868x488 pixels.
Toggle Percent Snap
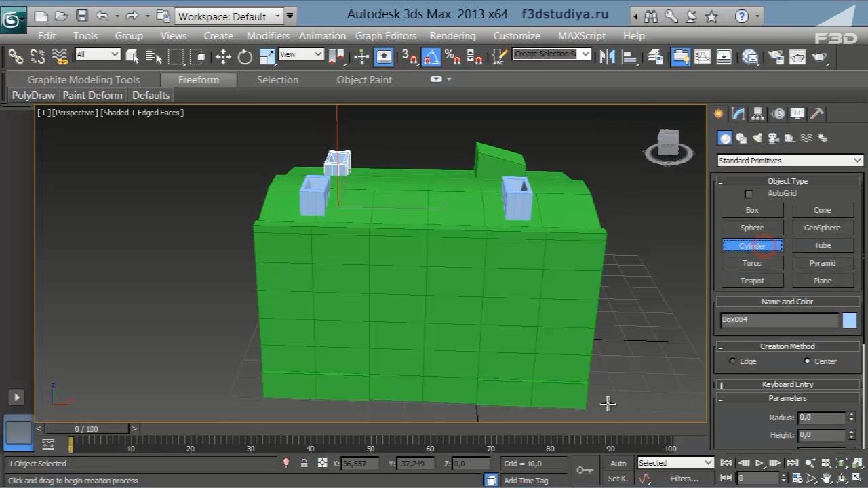point(452,57)
